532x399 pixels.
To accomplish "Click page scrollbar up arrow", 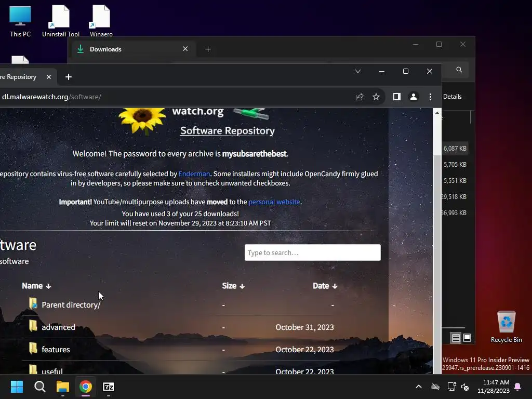I will tap(437, 113).
